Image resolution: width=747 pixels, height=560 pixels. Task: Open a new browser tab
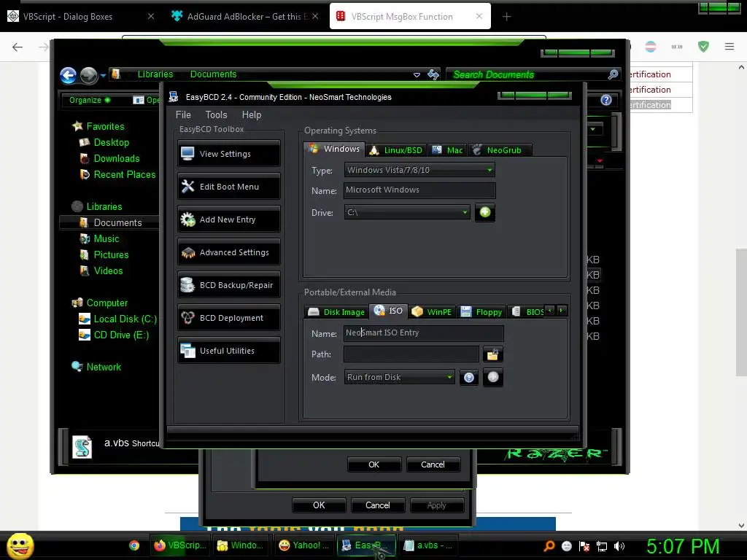pos(506,17)
